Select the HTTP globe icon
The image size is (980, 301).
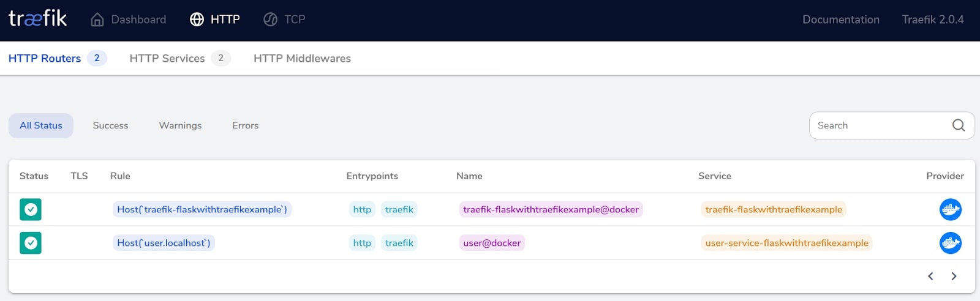197,20
